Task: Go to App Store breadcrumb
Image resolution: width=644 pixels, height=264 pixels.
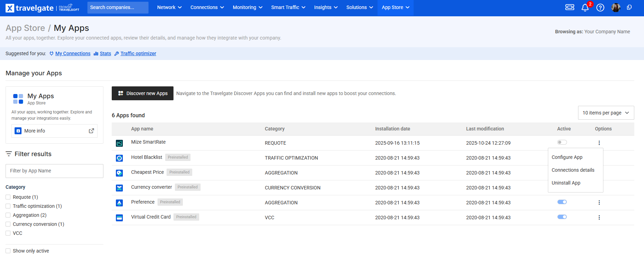Action: pyautogui.click(x=25, y=28)
